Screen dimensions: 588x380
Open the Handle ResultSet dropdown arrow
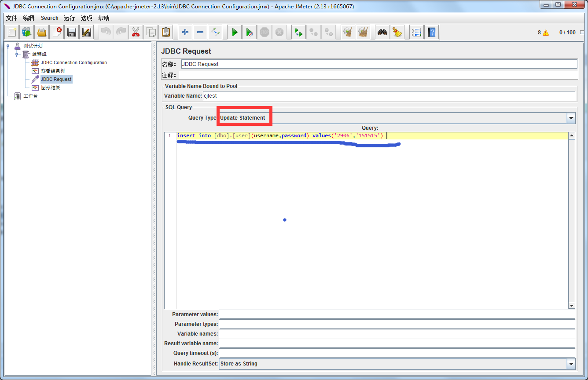pos(571,364)
